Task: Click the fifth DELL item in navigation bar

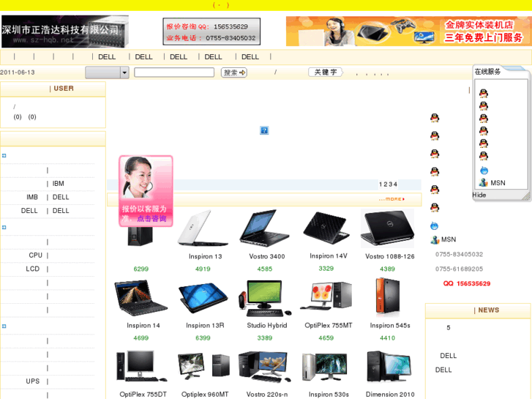Action: (x=250, y=56)
